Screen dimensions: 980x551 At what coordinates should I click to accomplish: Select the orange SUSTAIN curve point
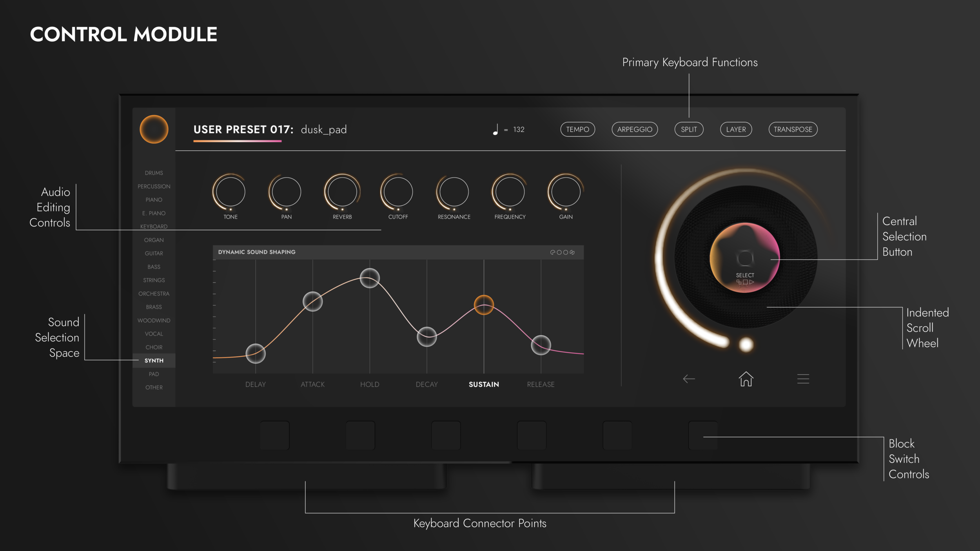tap(484, 305)
